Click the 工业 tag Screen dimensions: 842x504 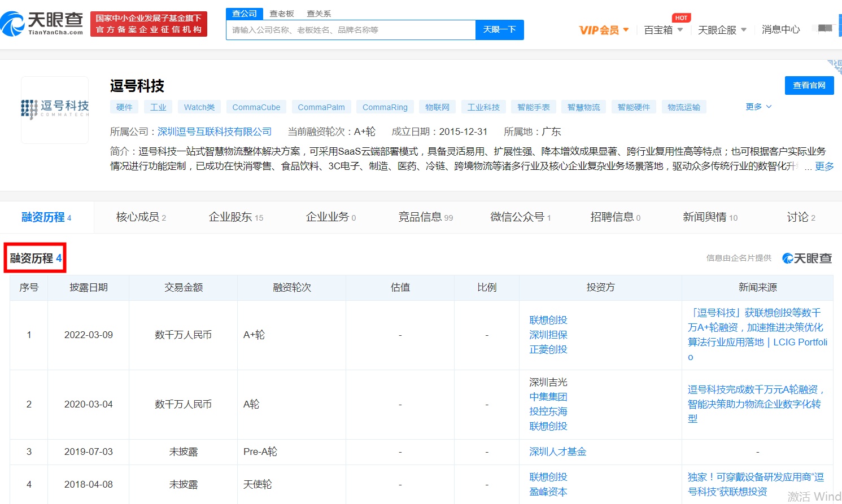(x=158, y=107)
